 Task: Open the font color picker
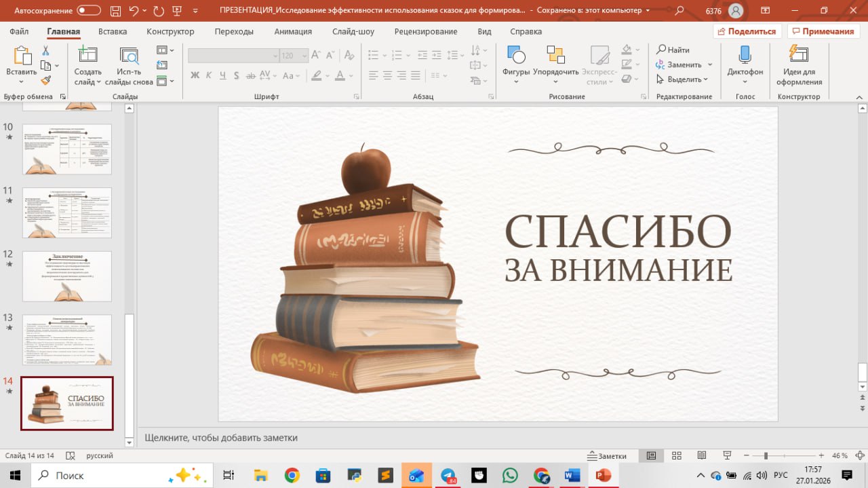coord(341,75)
